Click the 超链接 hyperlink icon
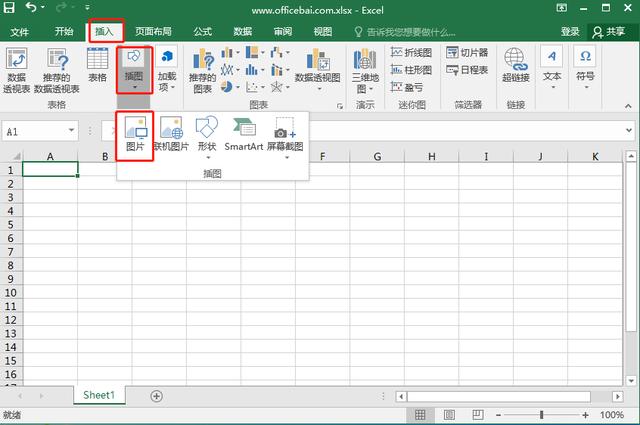640x425 pixels. (516, 65)
